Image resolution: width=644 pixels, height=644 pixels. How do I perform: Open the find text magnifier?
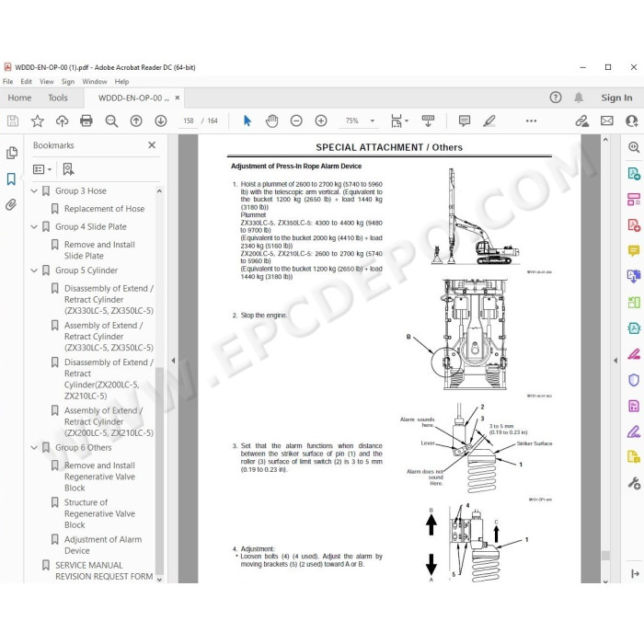111,121
